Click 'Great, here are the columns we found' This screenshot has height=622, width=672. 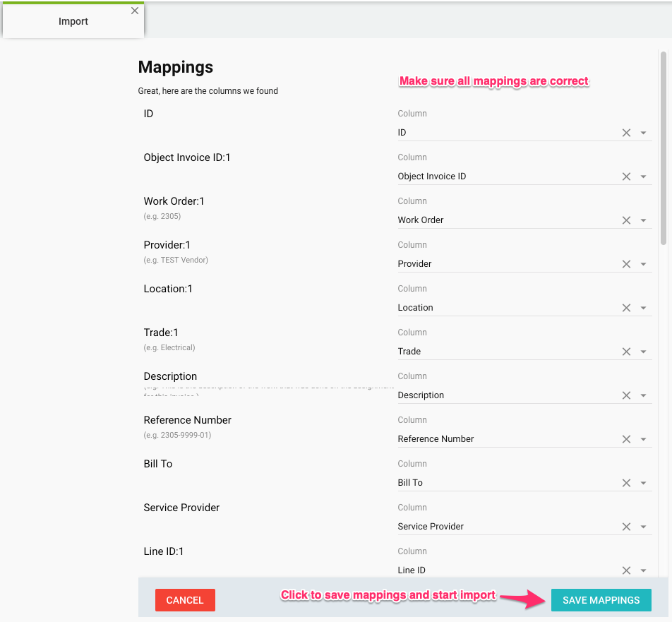tap(208, 91)
